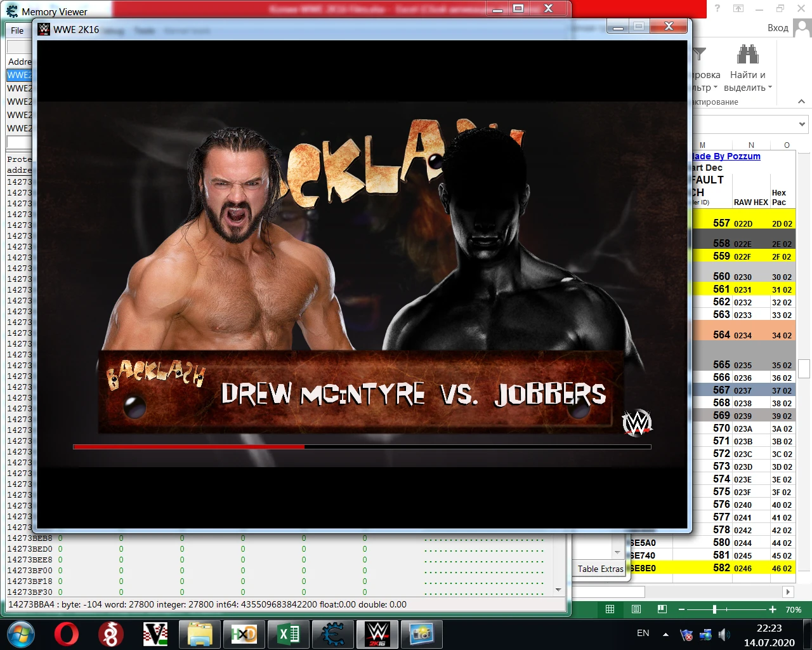The image size is (812, 650).
Task: Open the File menu in Memory Viewer
Action: click(x=16, y=30)
